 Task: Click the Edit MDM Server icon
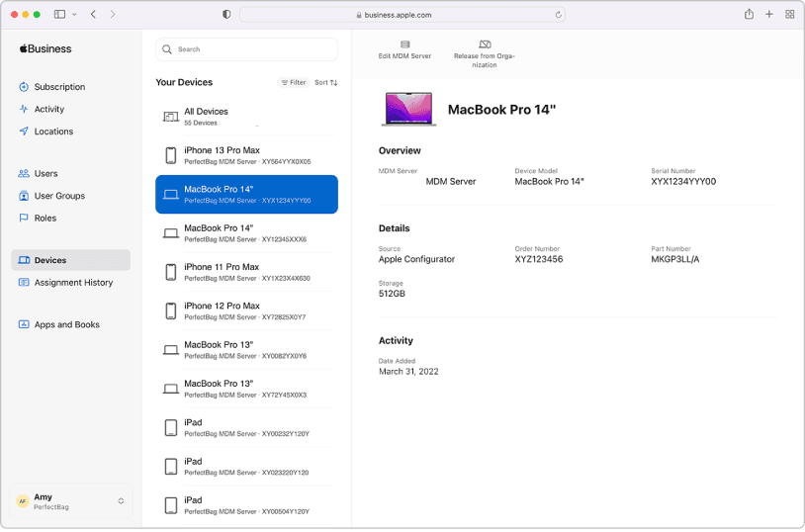click(404, 44)
